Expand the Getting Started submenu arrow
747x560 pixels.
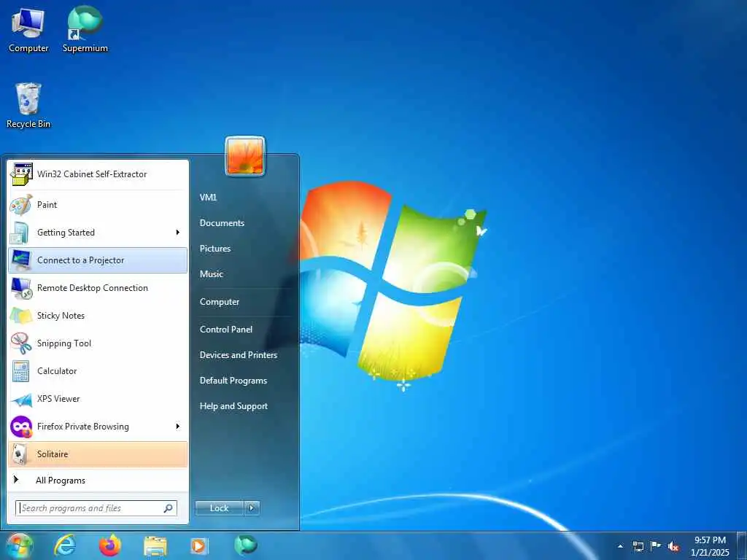tap(178, 233)
